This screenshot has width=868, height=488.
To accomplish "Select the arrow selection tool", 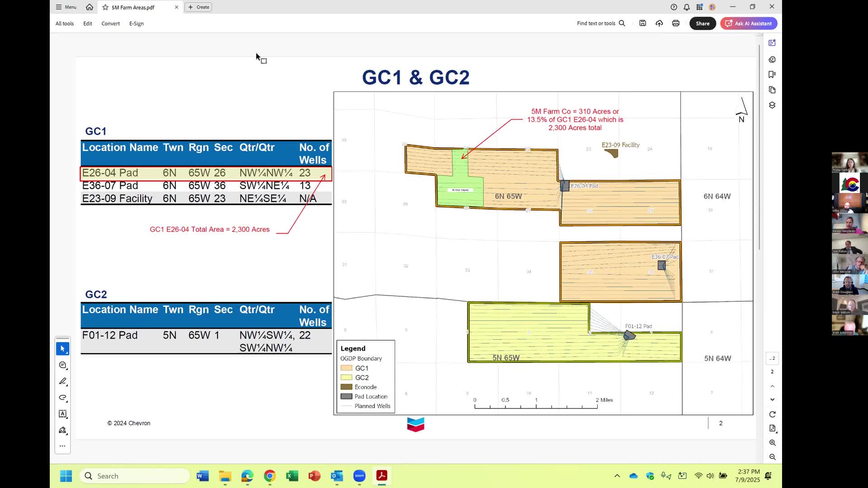I will tap(62, 349).
